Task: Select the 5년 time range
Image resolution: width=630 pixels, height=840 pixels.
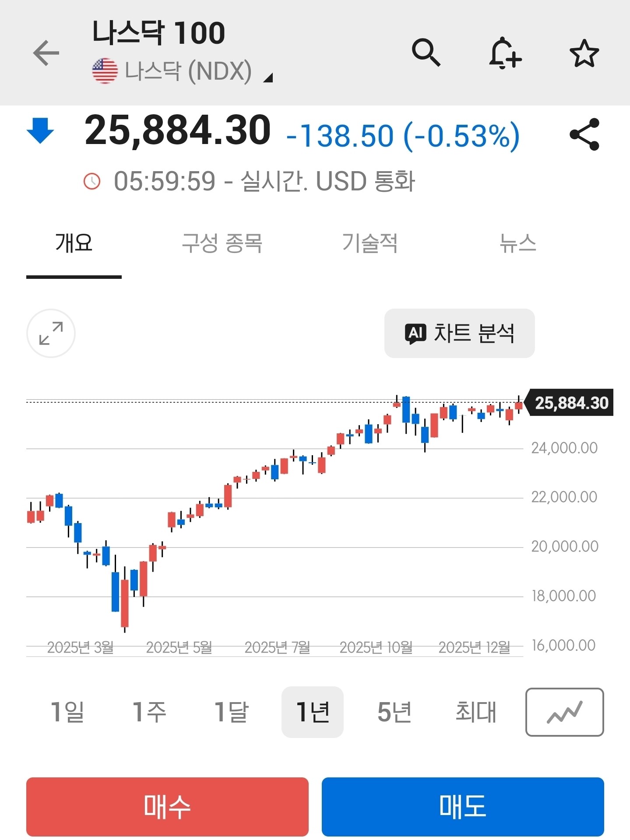Action: pyautogui.click(x=394, y=712)
